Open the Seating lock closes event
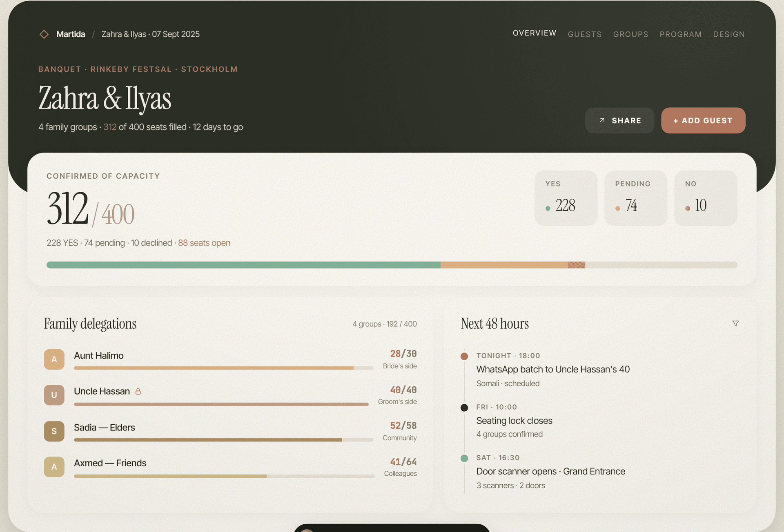 (x=514, y=421)
